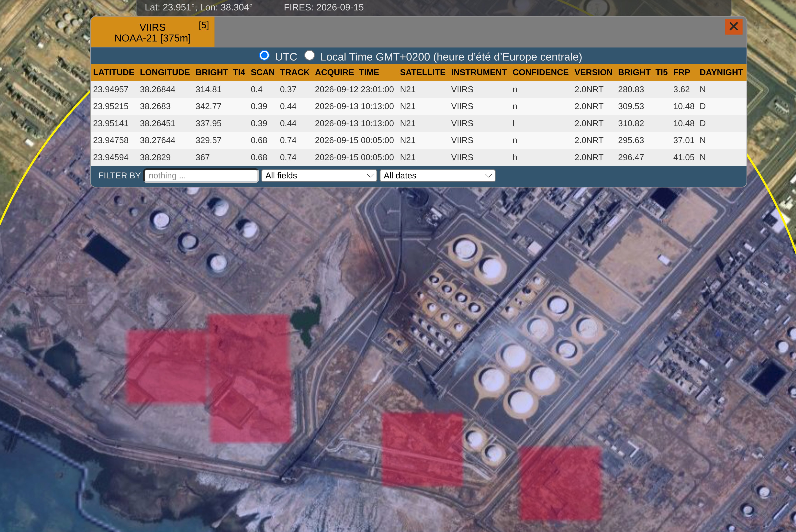Select the row with brightness 367

pos(418,157)
